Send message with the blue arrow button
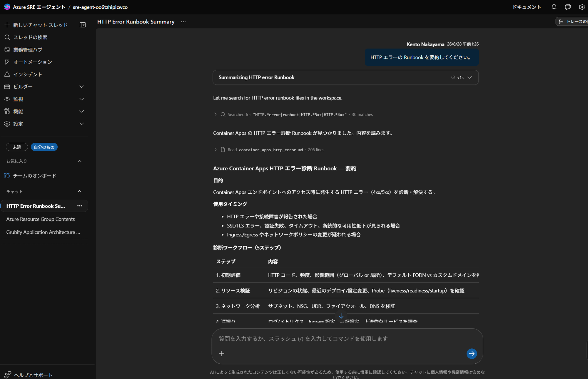This screenshot has width=588, height=379. pyautogui.click(x=472, y=353)
